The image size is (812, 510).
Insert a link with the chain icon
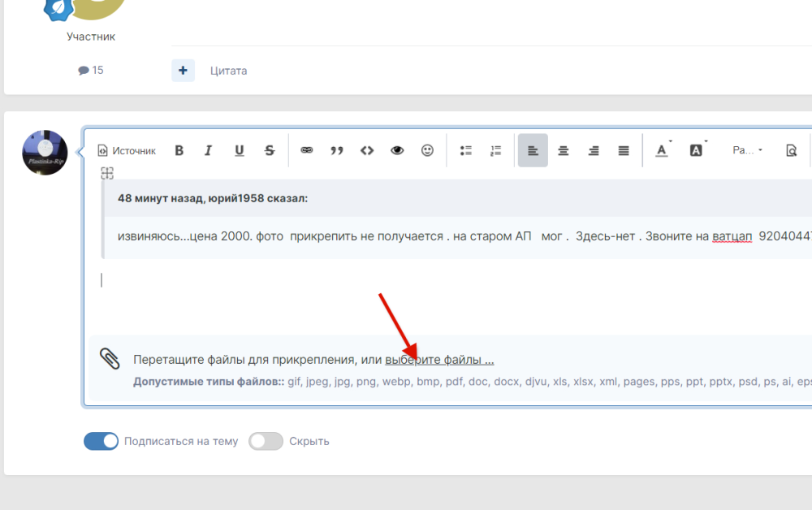(307, 150)
